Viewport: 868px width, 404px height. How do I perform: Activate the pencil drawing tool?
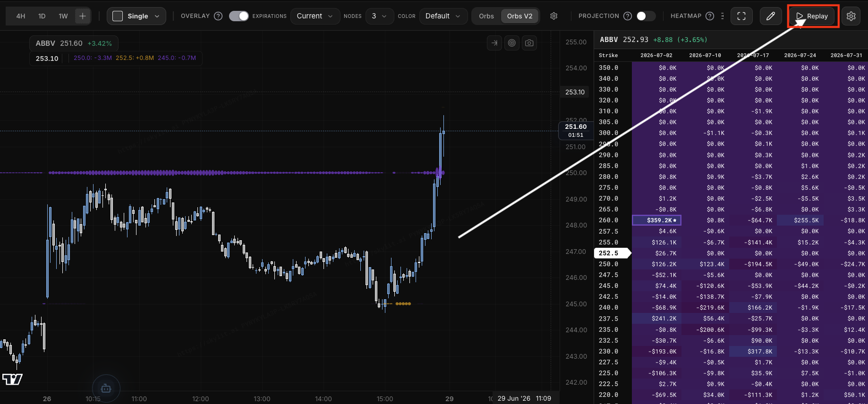(x=771, y=16)
